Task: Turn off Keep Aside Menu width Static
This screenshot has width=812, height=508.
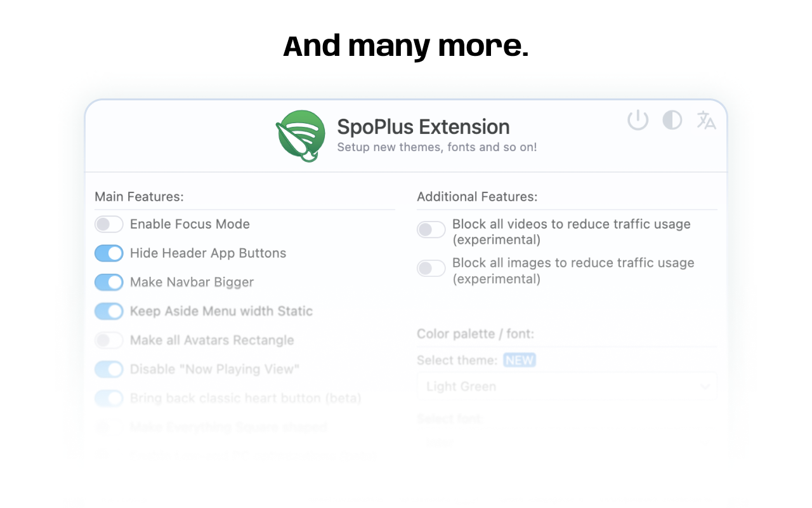Action: [108, 311]
